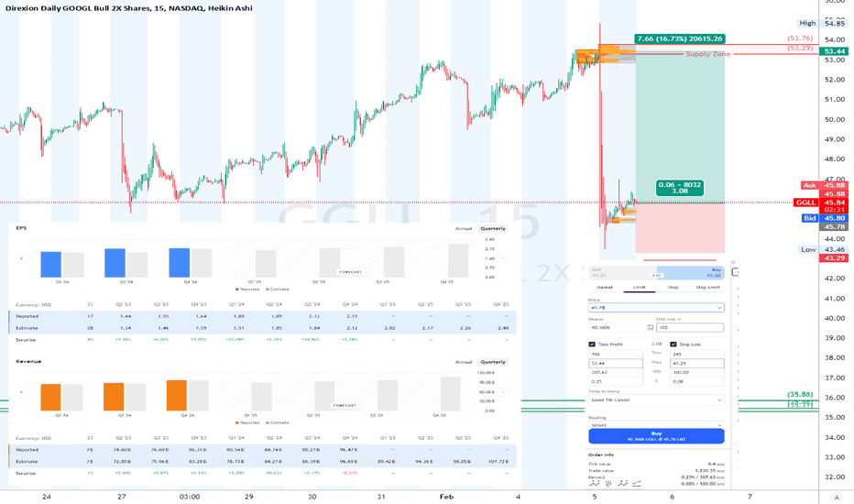Select the Market order tab
Screen dimensions: 854x504
click(605, 287)
